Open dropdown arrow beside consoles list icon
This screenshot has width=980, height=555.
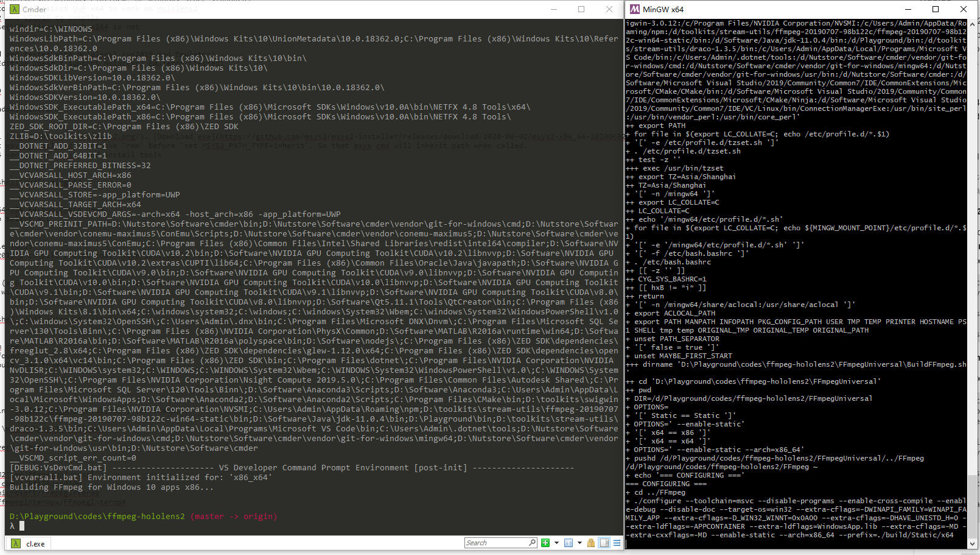[x=579, y=543]
